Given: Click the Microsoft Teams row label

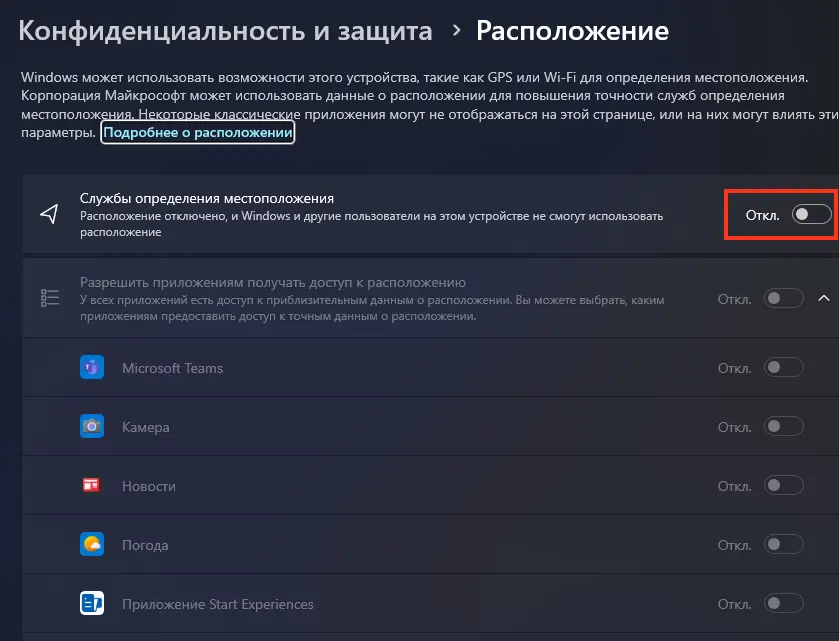Looking at the screenshot, I should (x=172, y=368).
